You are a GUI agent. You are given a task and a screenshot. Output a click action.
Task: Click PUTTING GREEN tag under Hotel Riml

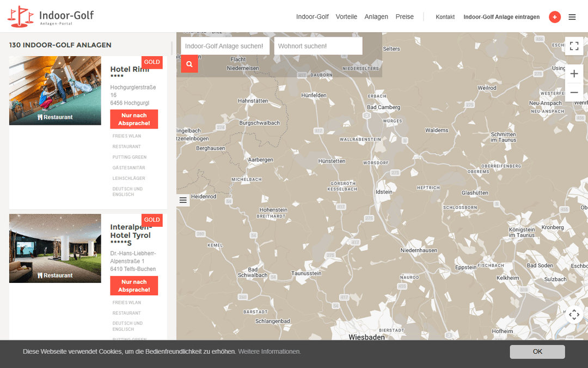point(130,157)
